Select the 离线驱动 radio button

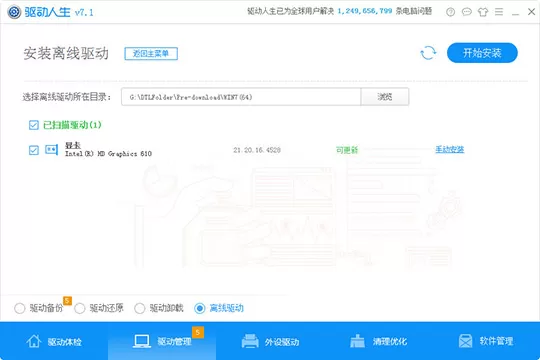coord(200,308)
